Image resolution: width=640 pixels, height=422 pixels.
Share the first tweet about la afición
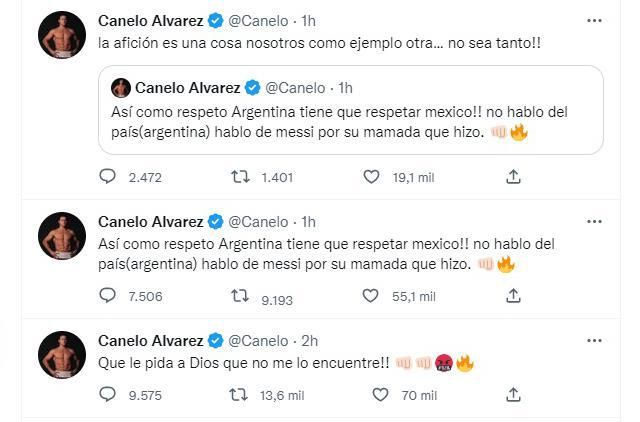click(513, 177)
